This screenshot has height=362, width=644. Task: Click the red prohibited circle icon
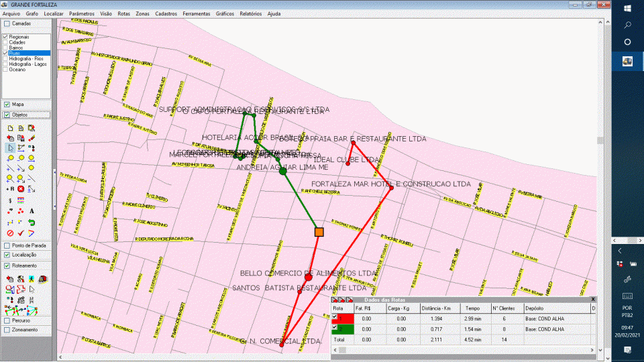click(x=10, y=233)
